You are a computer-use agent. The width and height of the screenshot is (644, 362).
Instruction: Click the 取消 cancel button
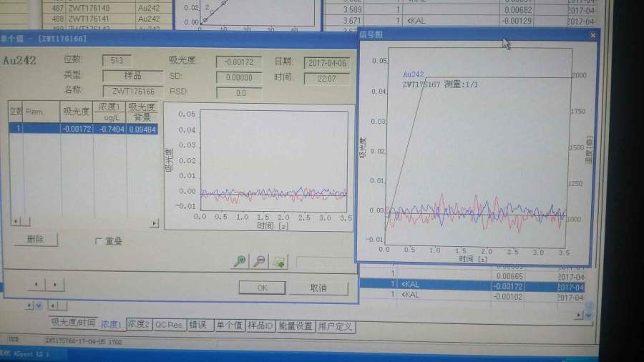tap(318, 288)
